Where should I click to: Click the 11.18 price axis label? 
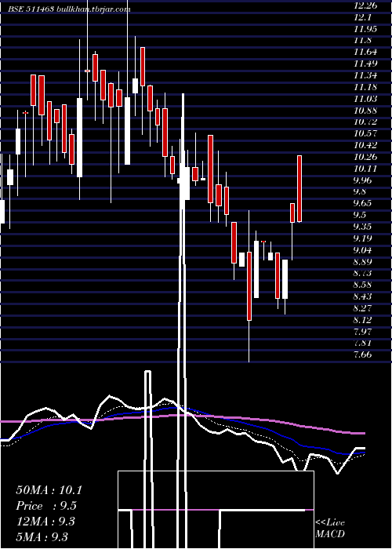pos(365,87)
